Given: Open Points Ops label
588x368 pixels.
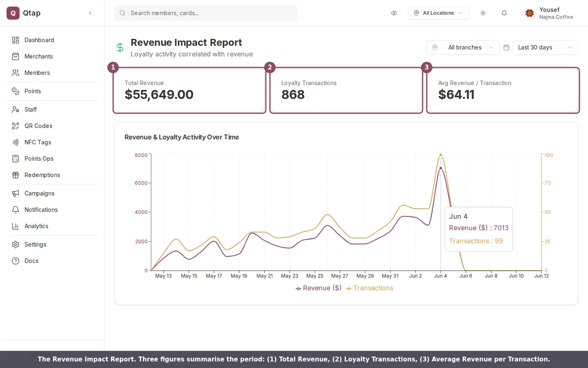Looking at the screenshot, I should (x=39, y=159).
